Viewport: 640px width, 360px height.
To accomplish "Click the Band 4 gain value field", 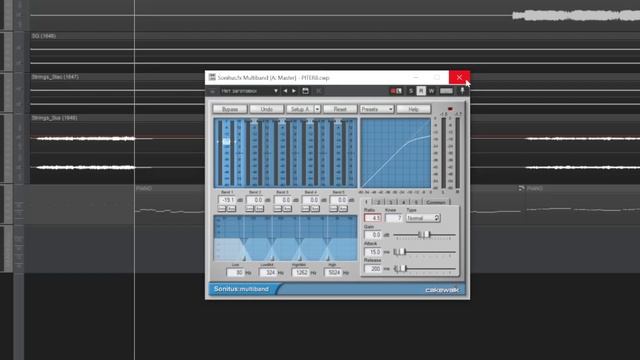I will pos(311,200).
